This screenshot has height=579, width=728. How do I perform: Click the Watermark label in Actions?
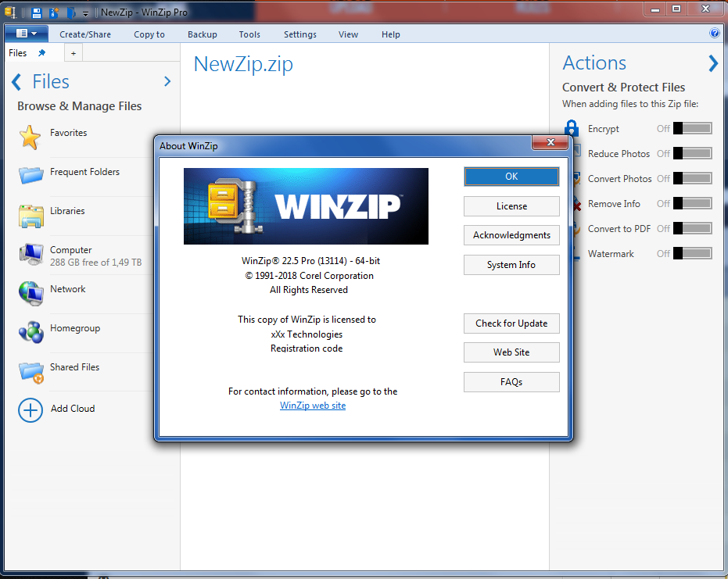[611, 254]
